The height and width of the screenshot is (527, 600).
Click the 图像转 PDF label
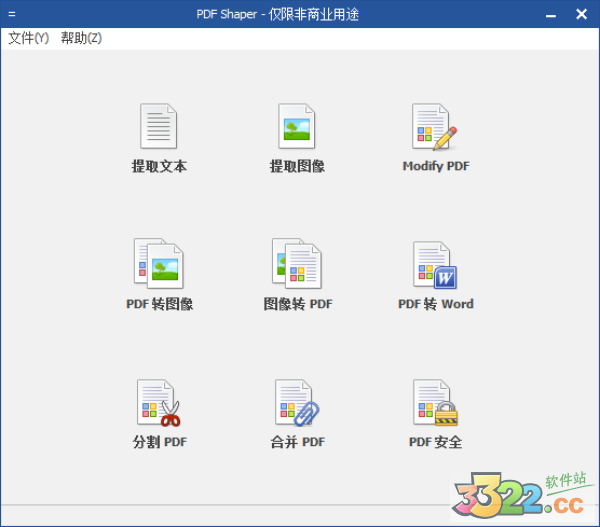298,304
